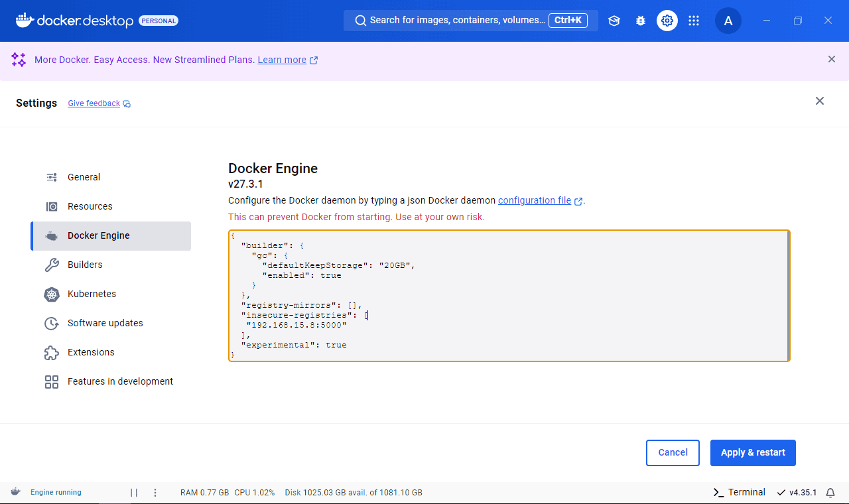This screenshot has width=849, height=504.
Task: Select the Docker Engine settings tab
Action: 111,235
